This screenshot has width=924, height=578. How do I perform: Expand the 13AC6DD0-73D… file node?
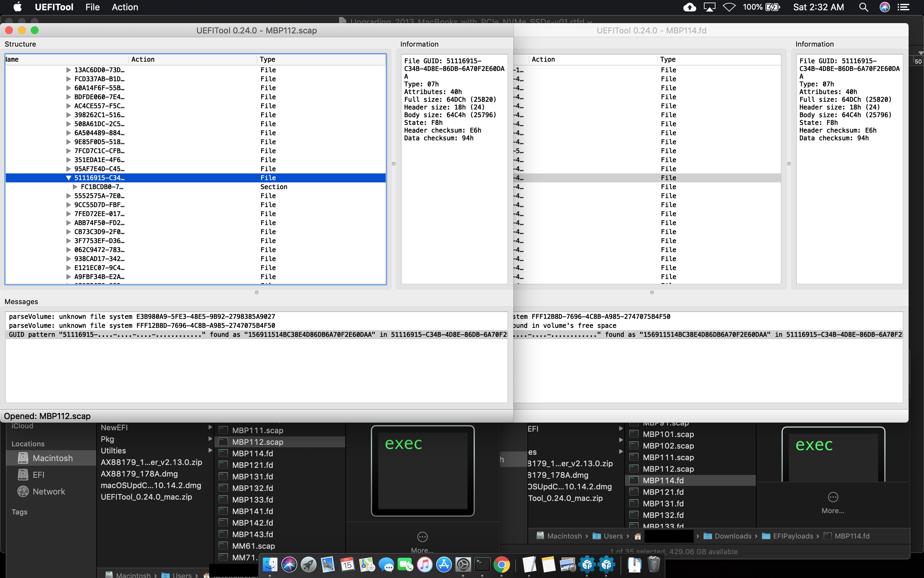pyautogui.click(x=69, y=70)
